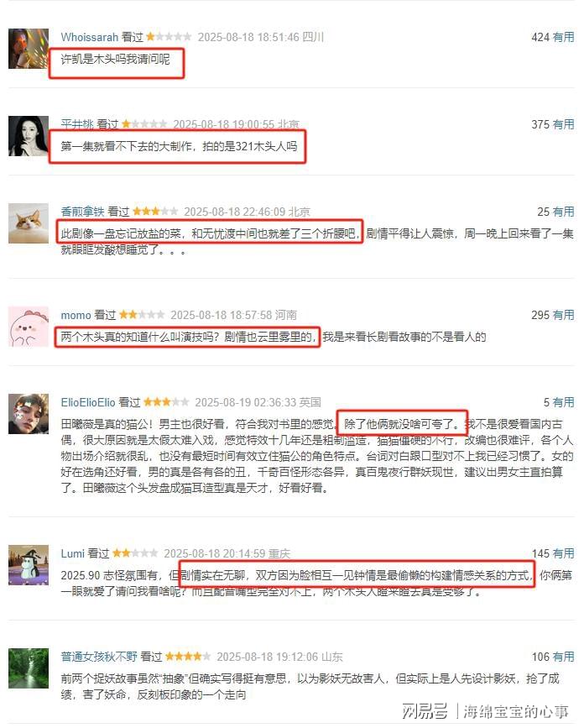This screenshot has height=728, width=584.
Task: Open momo's pink cartoon avatar
Action: [29, 327]
